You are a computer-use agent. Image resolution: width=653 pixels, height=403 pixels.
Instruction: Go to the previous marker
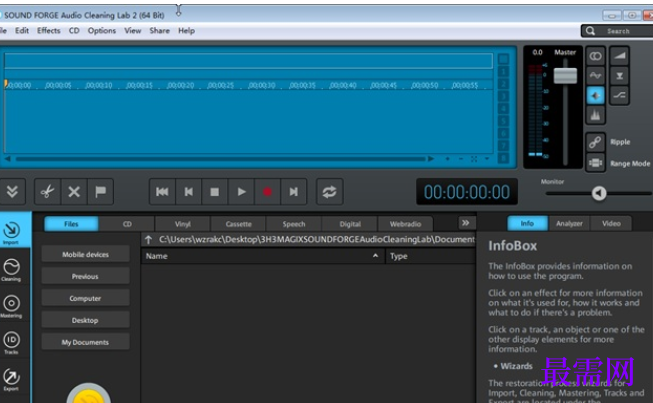(x=189, y=192)
